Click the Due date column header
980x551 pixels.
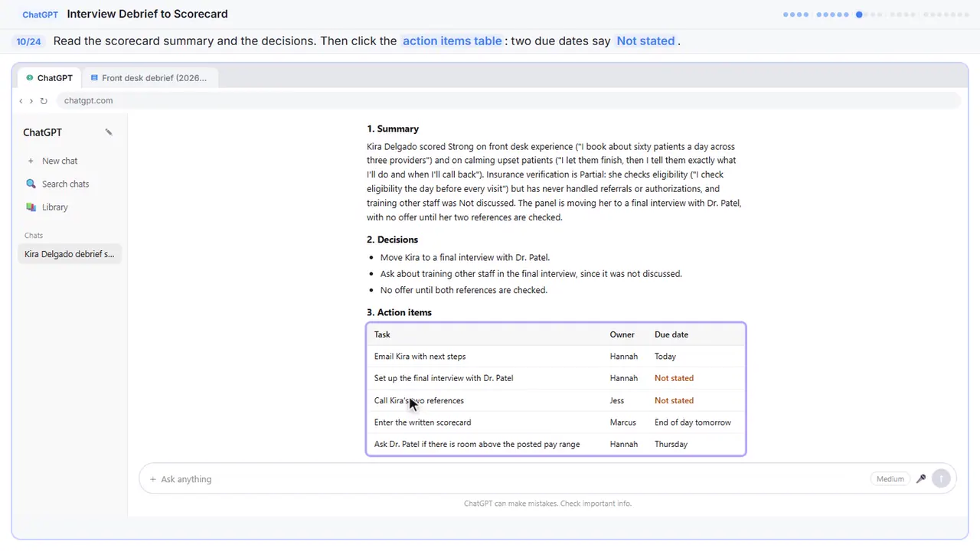[671, 334]
